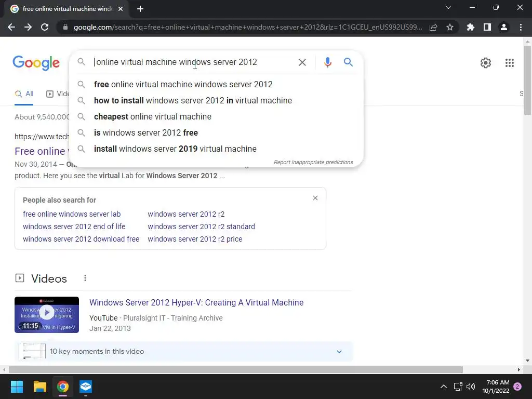Open the blue box app in taskbar
This screenshot has width=532, height=399.
click(86, 387)
